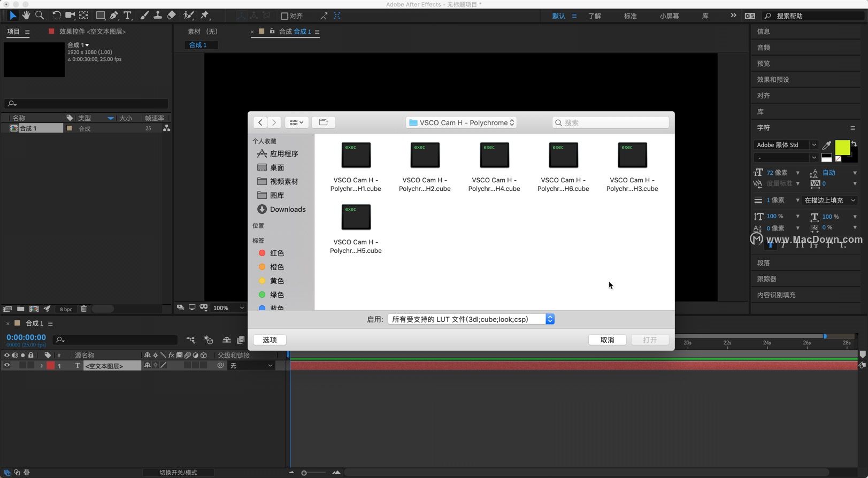Toggle lock switch for 空文本图层
This screenshot has width=868, height=478.
click(x=31, y=366)
